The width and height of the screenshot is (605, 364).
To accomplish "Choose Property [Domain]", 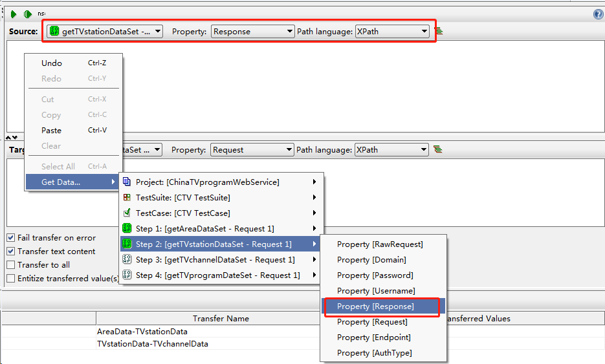I will [383, 259].
